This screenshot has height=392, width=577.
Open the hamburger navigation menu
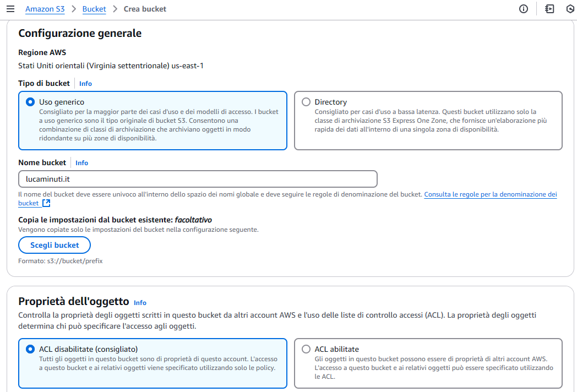[10, 9]
